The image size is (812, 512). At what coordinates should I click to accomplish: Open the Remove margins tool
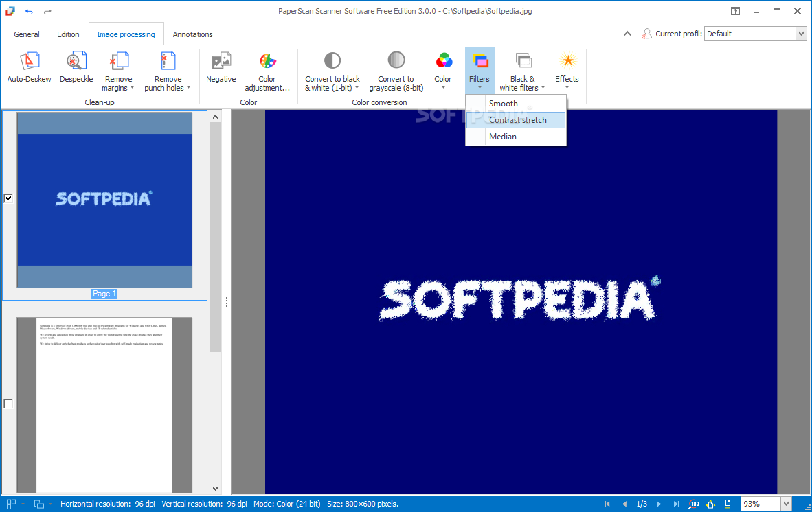[x=119, y=71]
